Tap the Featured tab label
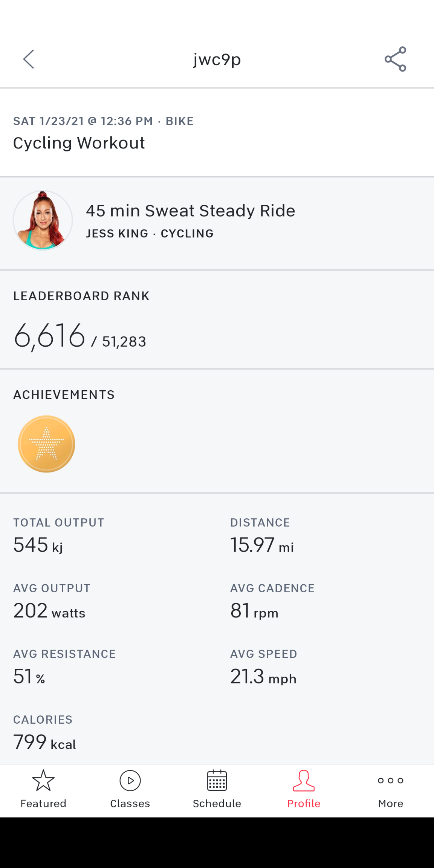This screenshot has height=868, width=434. click(x=43, y=804)
